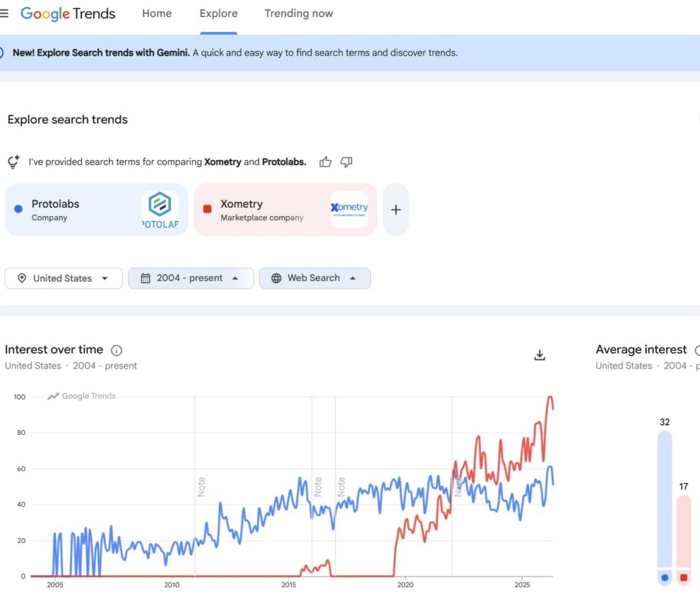Click the red Xometry color square
The image size is (700, 593).
(207, 209)
